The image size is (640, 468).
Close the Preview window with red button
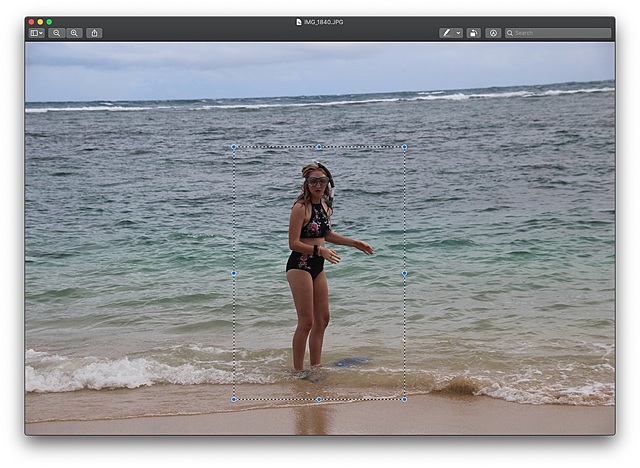31,22
